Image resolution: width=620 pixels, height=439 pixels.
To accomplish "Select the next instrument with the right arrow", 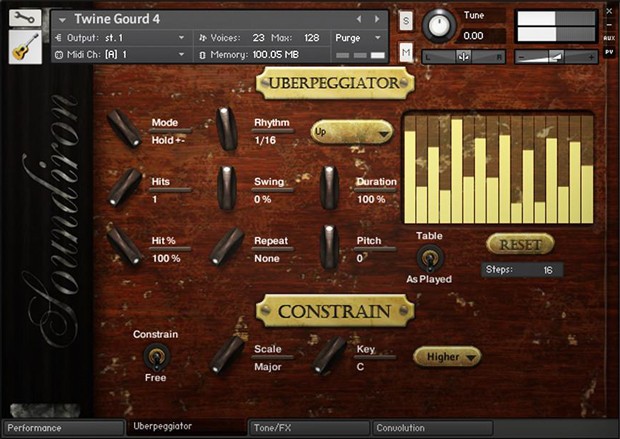I will (x=377, y=19).
